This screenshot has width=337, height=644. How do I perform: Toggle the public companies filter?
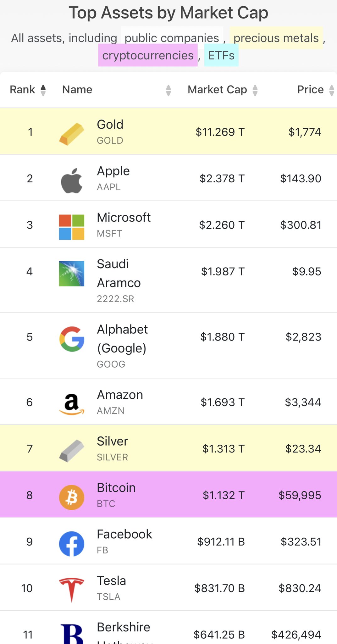click(172, 38)
